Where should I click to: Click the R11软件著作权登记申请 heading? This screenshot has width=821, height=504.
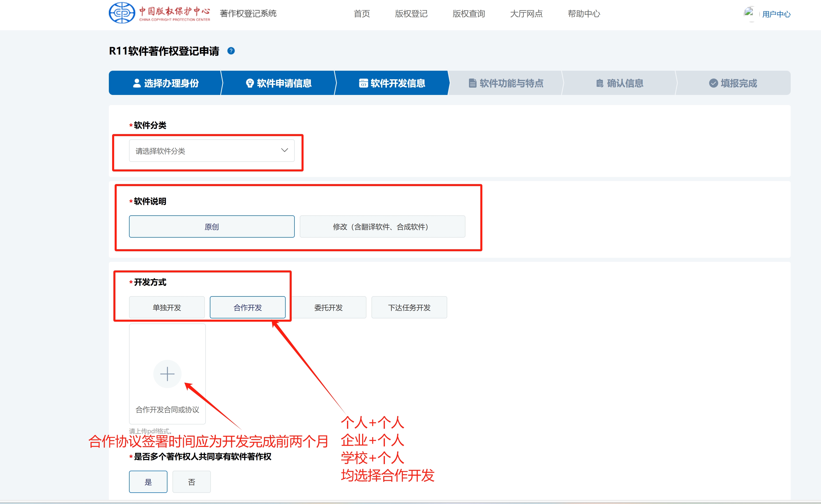164,51
